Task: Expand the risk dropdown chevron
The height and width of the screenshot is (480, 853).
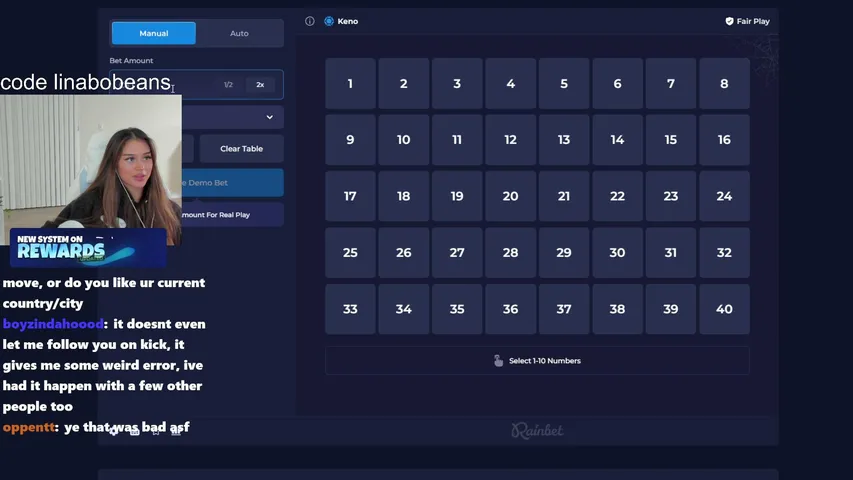Action: (x=269, y=117)
